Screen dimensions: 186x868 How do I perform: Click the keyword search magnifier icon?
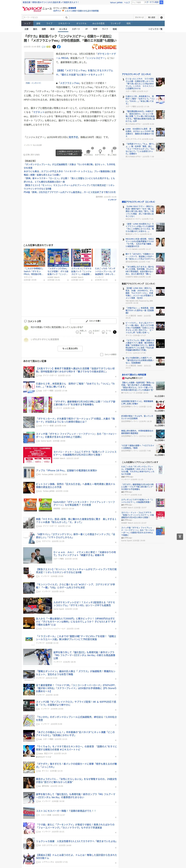66,18
